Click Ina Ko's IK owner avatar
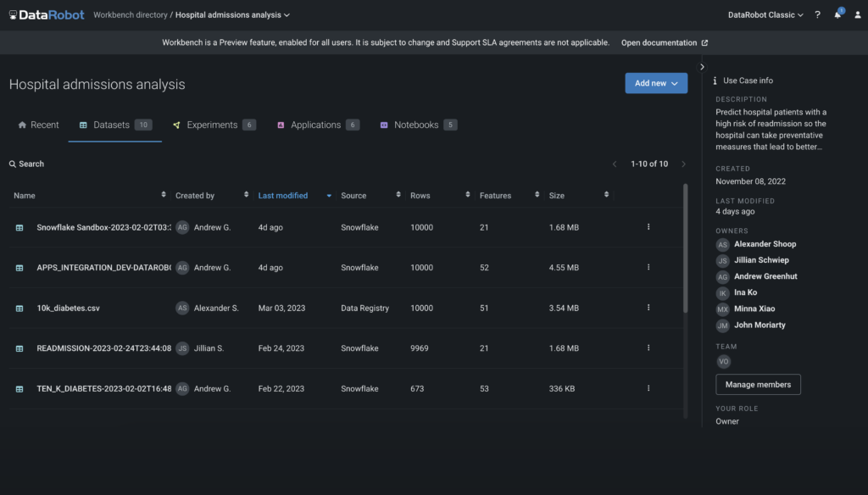868x495 pixels. 722,293
